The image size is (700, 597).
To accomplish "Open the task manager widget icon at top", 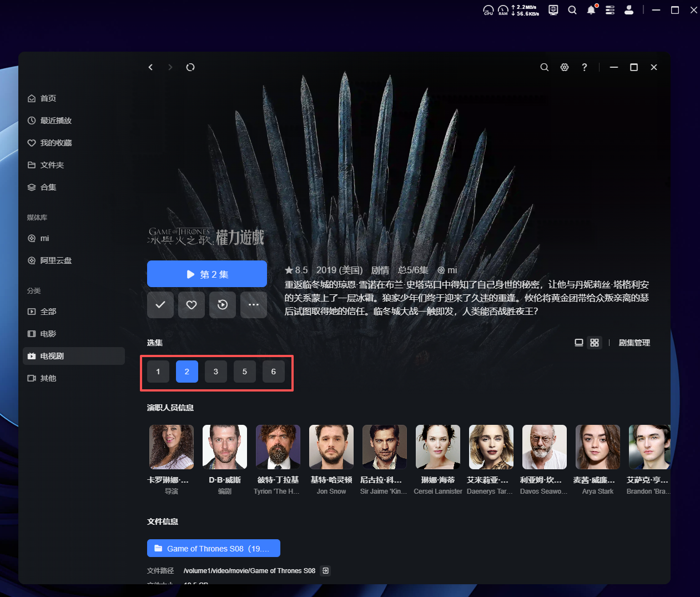I will pos(610,10).
